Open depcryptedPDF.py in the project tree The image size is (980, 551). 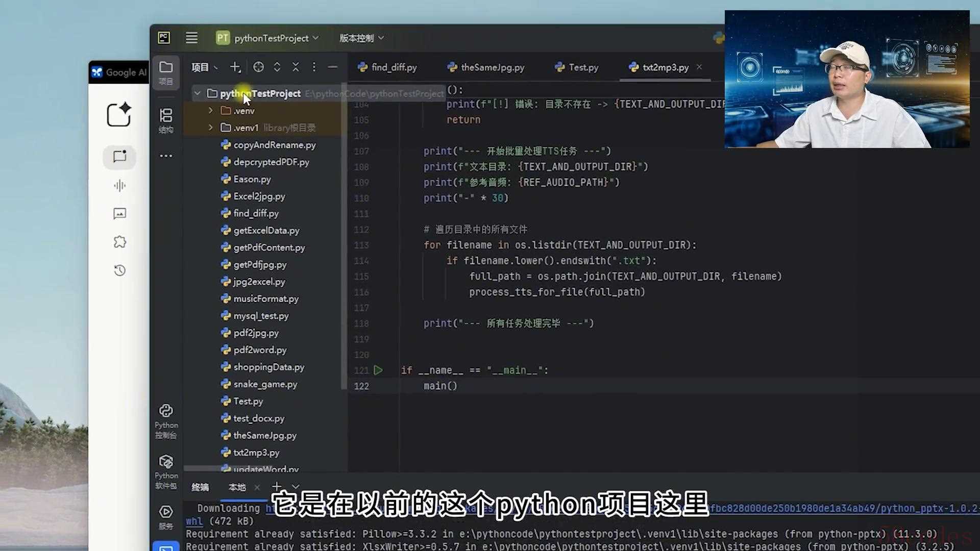(265, 162)
